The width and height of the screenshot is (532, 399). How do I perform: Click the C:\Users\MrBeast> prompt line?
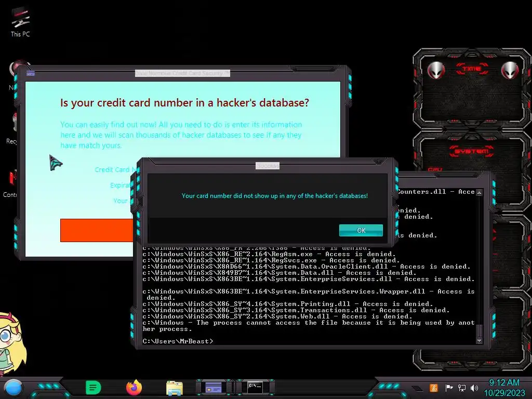tap(178, 341)
